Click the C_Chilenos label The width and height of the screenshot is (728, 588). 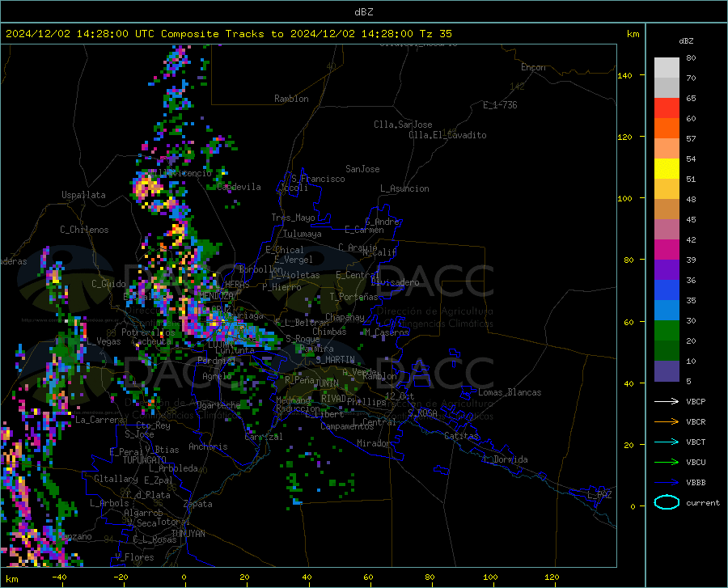(84, 230)
